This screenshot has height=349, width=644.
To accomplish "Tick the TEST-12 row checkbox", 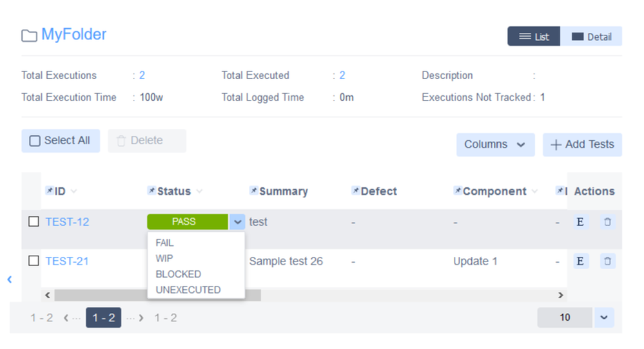I will (x=34, y=222).
